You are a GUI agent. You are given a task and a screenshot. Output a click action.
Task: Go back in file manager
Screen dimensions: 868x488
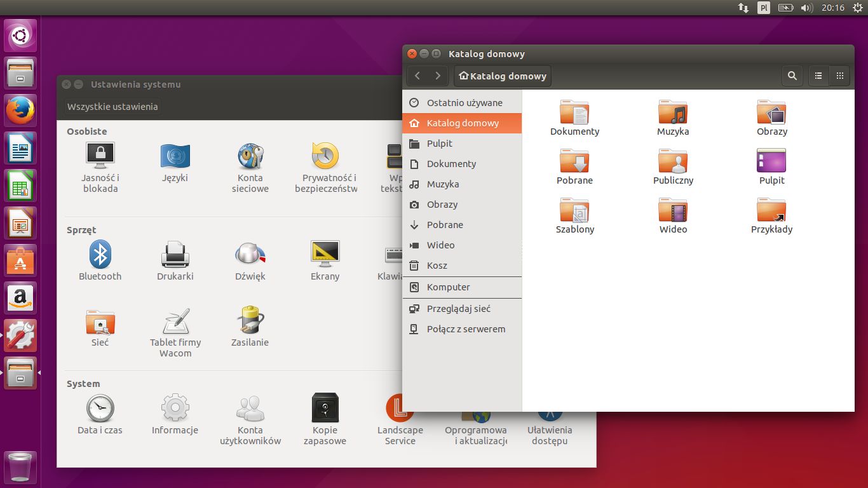pyautogui.click(x=417, y=76)
